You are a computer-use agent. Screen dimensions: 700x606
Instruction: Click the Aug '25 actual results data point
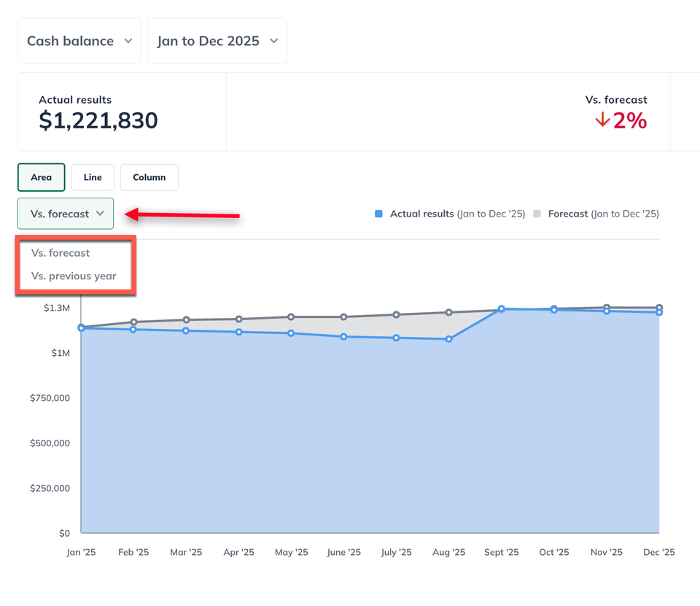tap(448, 339)
